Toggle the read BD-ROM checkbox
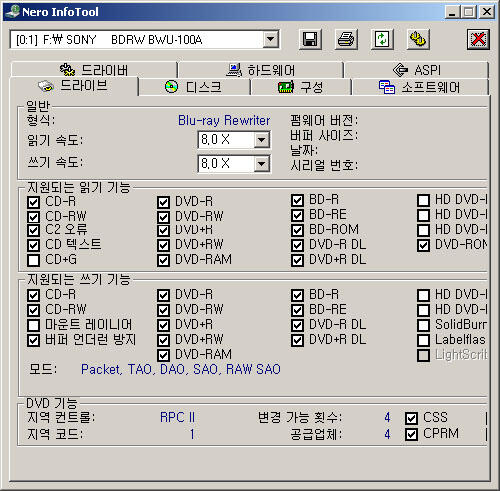 pos(297,230)
